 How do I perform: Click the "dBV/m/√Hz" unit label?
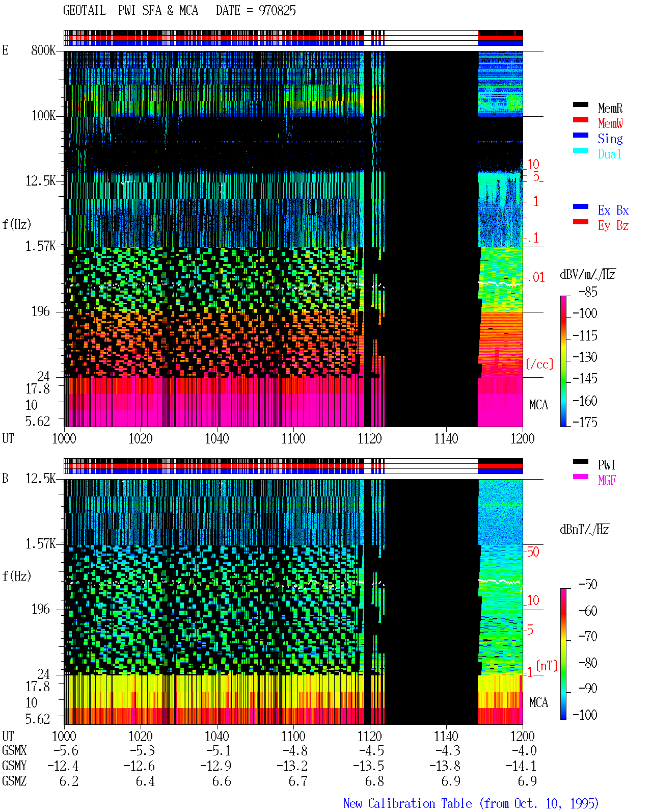coord(588,274)
